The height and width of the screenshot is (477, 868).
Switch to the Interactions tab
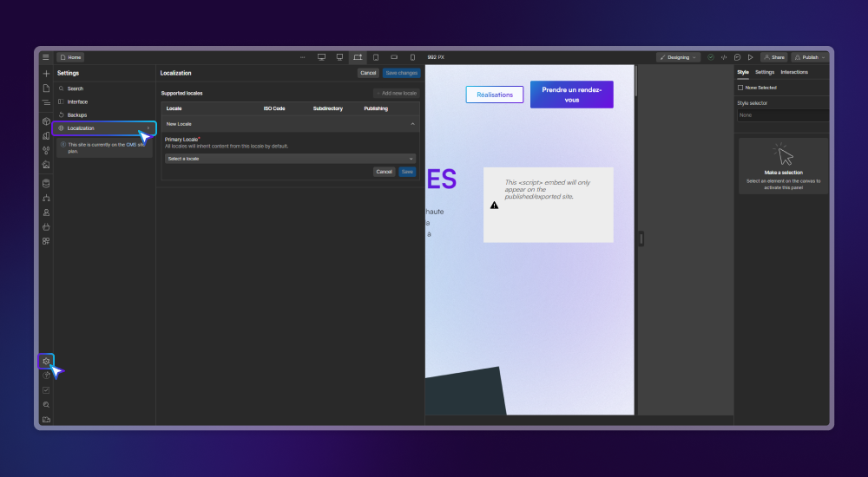pos(794,72)
